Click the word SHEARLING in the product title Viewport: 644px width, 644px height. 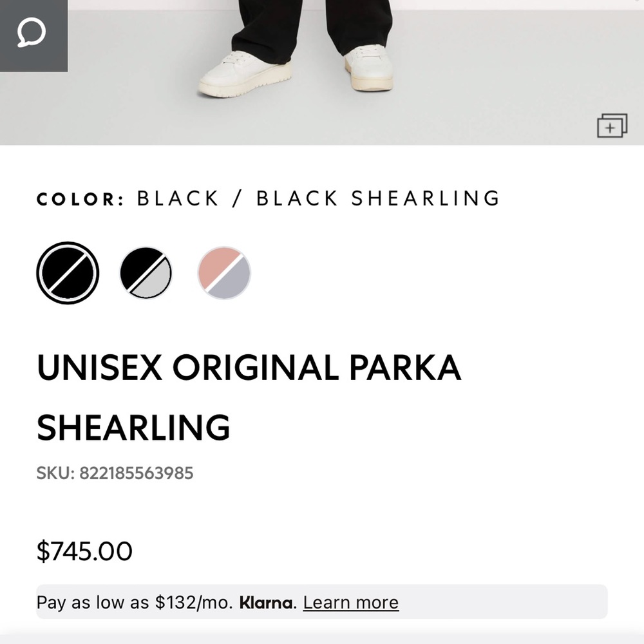click(133, 428)
